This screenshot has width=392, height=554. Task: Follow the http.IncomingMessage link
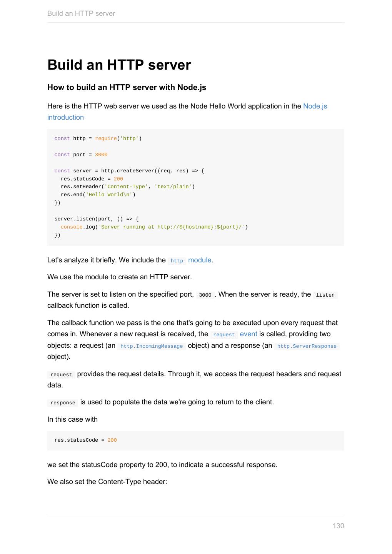[152, 346]
